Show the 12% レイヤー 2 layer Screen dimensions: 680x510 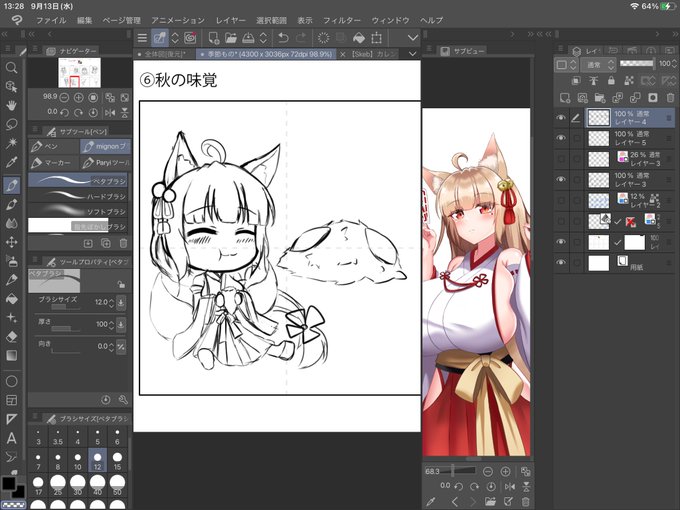coord(561,200)
